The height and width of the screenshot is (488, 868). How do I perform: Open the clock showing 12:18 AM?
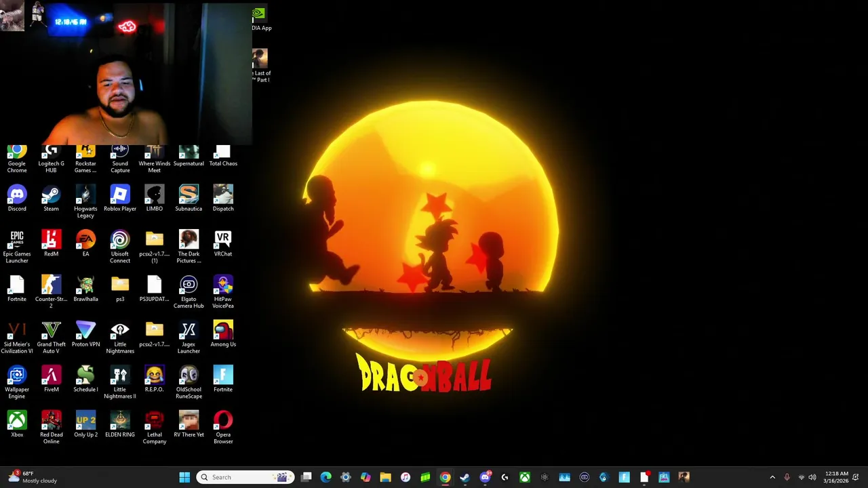pos(835,477)
